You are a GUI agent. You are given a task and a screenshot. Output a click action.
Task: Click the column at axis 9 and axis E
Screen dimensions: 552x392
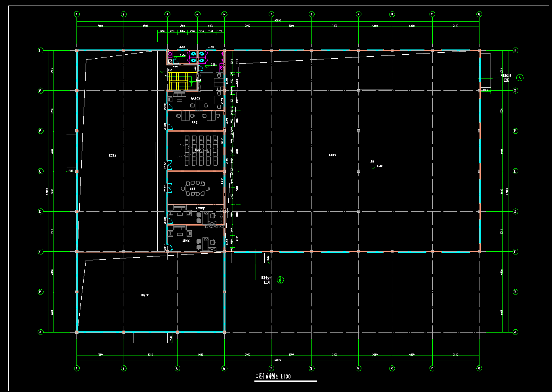point(359,171)
